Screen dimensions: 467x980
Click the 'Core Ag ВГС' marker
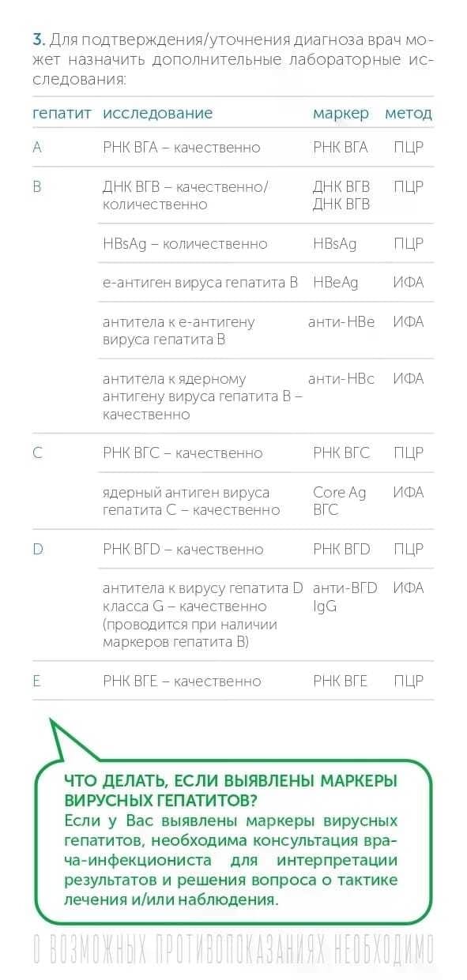pos(340,501)
